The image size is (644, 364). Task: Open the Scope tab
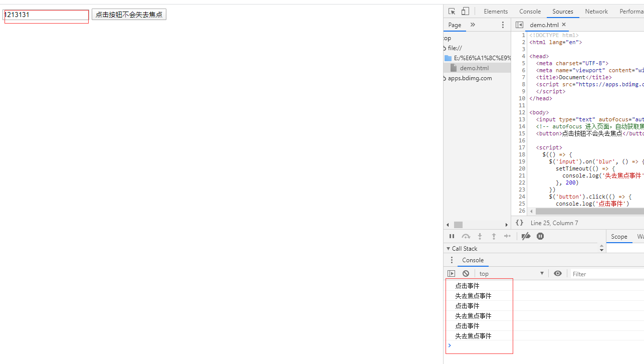619,236
